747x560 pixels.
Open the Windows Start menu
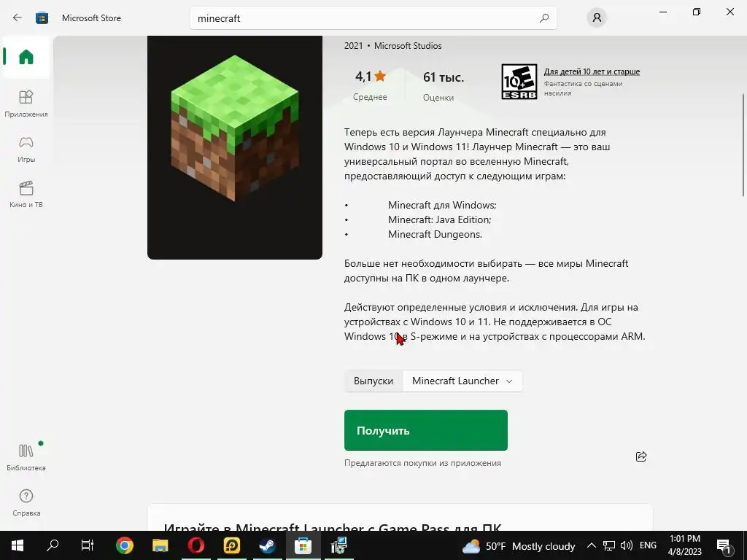18,545
